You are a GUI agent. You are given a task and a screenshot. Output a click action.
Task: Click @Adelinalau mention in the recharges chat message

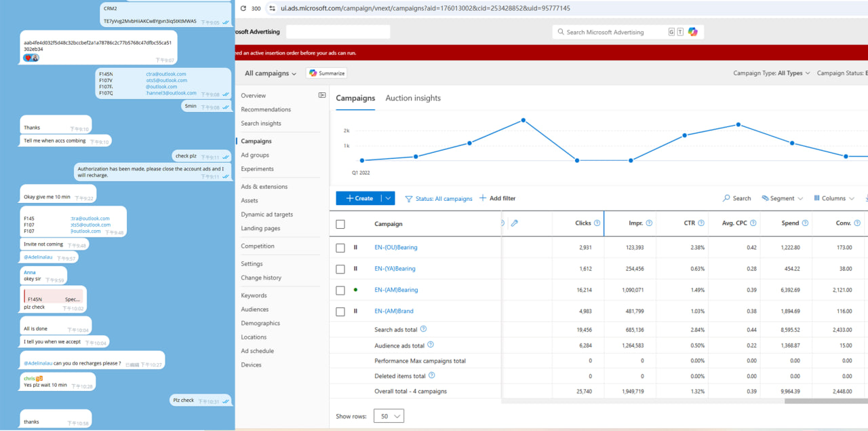(38, 364)
